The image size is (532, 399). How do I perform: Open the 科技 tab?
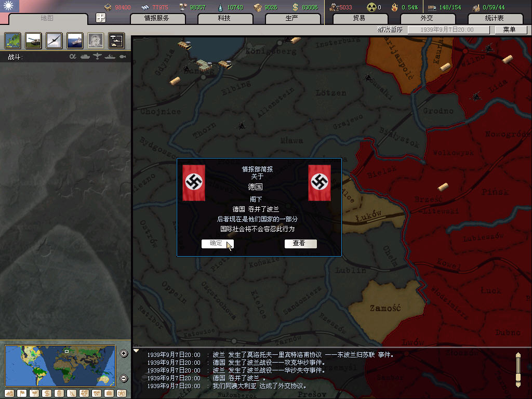225,18
